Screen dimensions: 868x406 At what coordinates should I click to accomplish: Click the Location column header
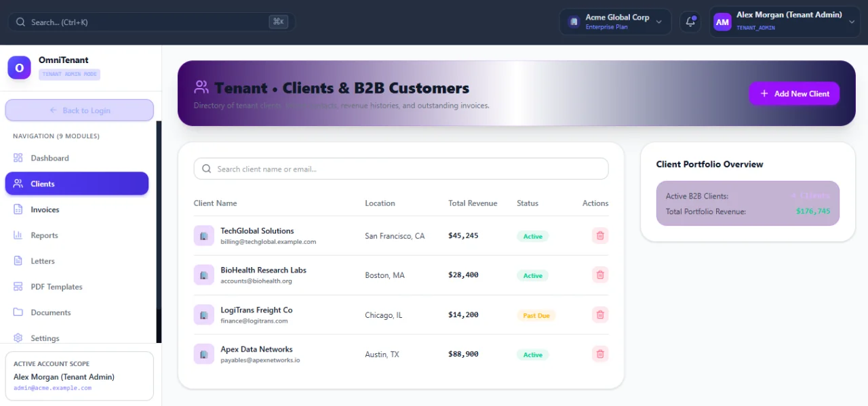[x=380, y=203]
